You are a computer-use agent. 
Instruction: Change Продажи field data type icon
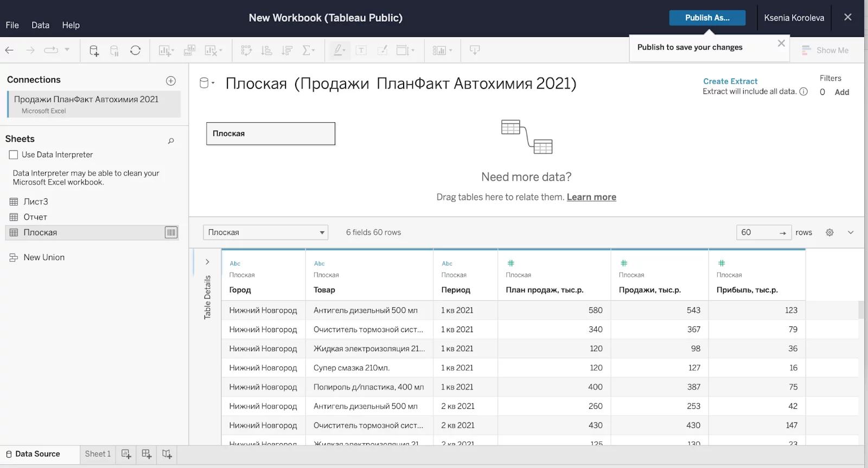pos(624,263)
